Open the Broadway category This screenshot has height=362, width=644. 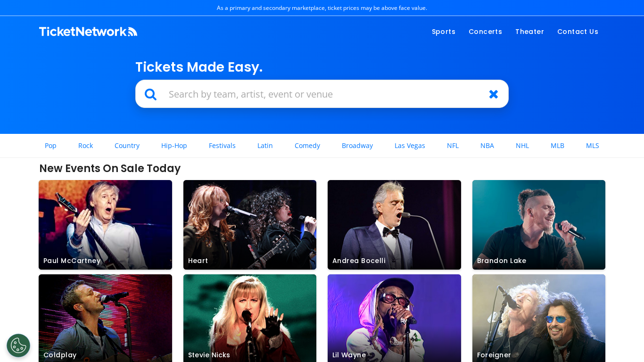[357, 146]
